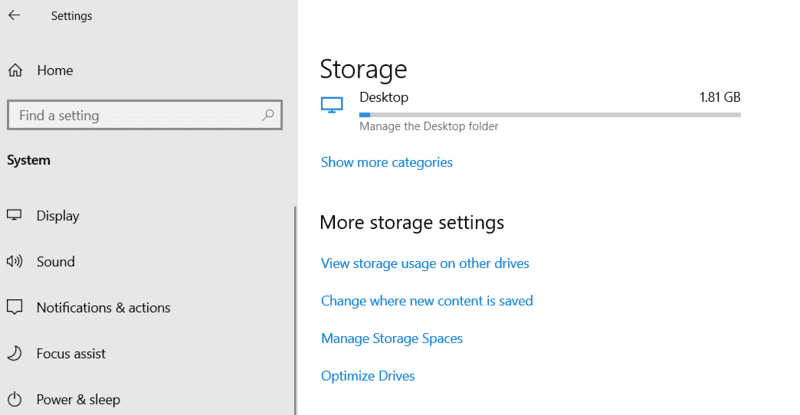Screen dimensions: 800x415
Task: Click the Desktop category monitor icon
Action: (x=332, y=104)
